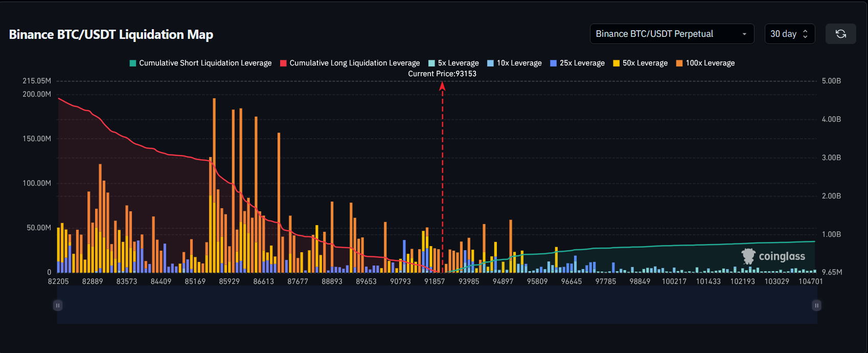
Task: Click the 30 day stepper arrows
Action: coord(805,34)
